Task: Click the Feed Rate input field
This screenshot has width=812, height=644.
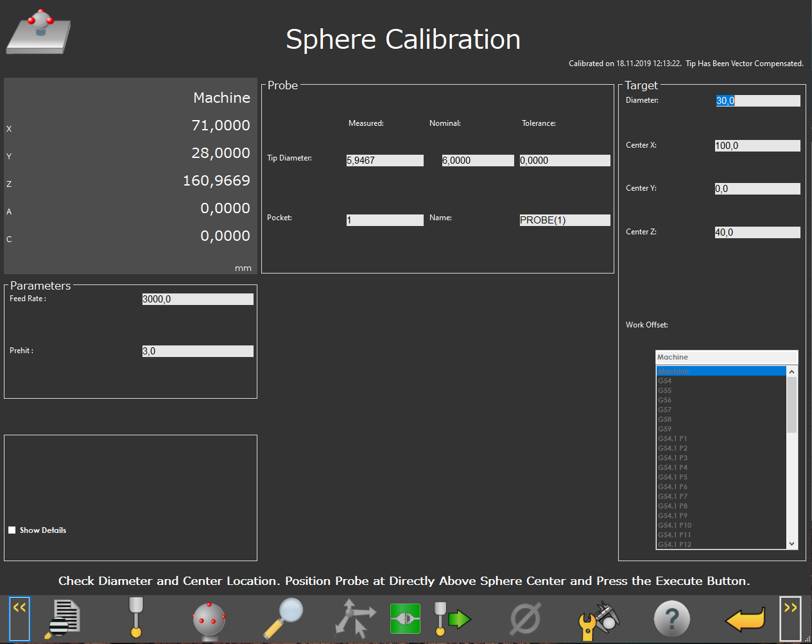Action: point(197,299)
